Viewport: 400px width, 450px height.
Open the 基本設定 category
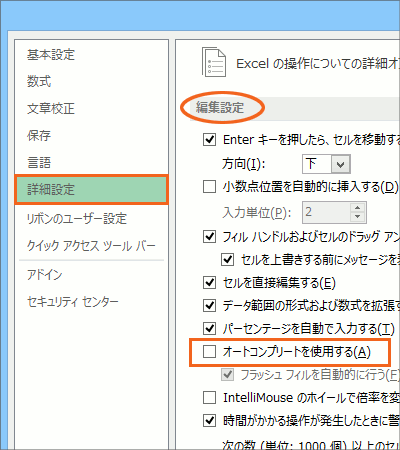[x=51, y=55]
